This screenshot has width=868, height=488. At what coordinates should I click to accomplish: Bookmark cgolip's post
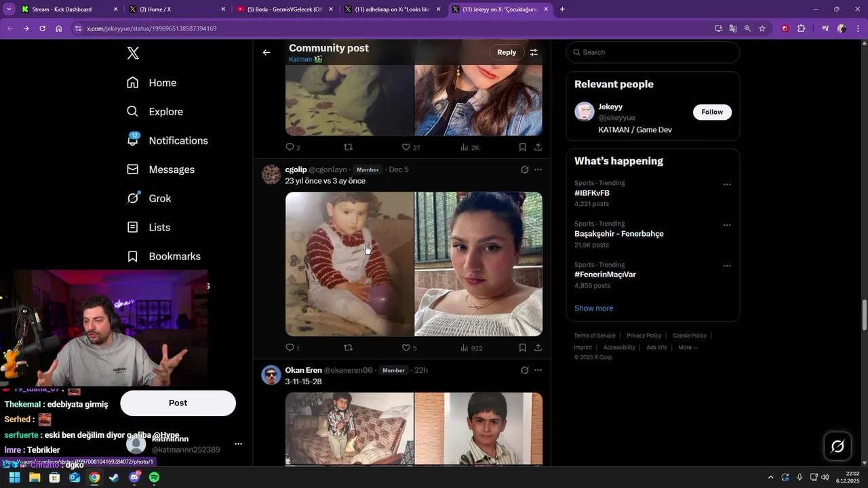(522, 348)
